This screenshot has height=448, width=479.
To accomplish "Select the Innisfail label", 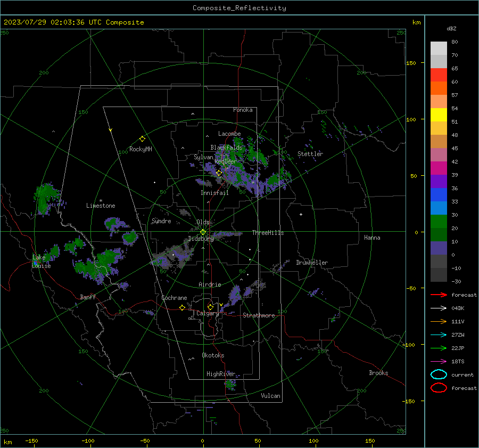I will (214, 193).
